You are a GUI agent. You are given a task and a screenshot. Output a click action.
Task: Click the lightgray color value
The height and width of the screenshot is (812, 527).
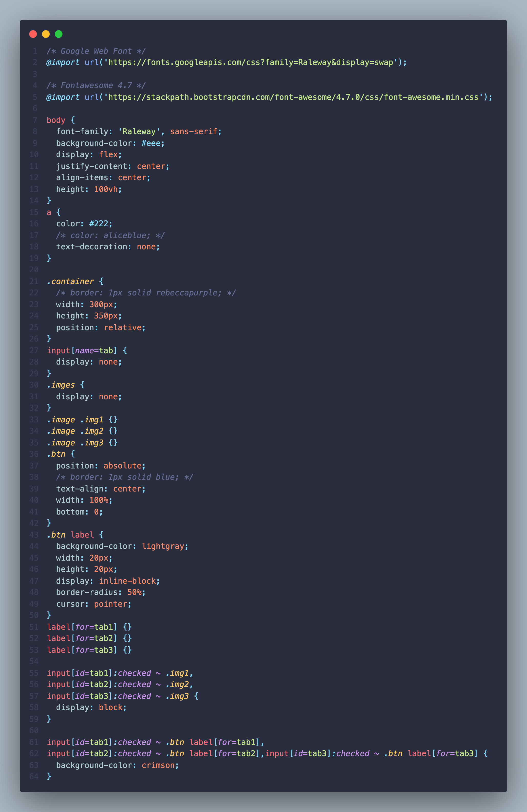coord(163,546)
